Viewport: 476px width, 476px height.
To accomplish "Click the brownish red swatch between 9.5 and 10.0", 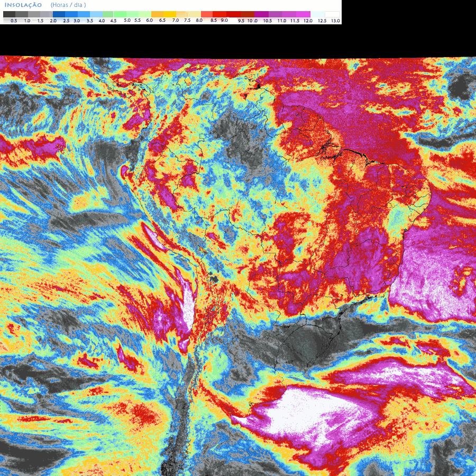I will (248, 14).
